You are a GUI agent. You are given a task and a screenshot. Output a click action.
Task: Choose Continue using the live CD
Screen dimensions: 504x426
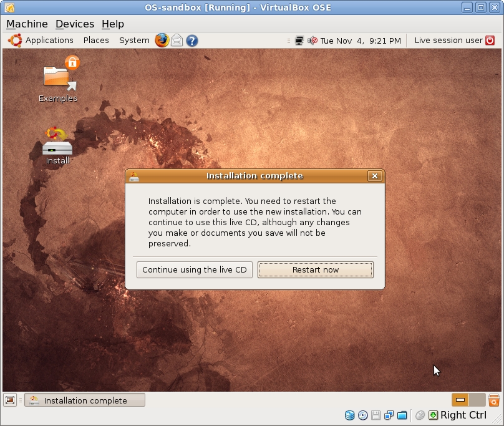(195, 269)
